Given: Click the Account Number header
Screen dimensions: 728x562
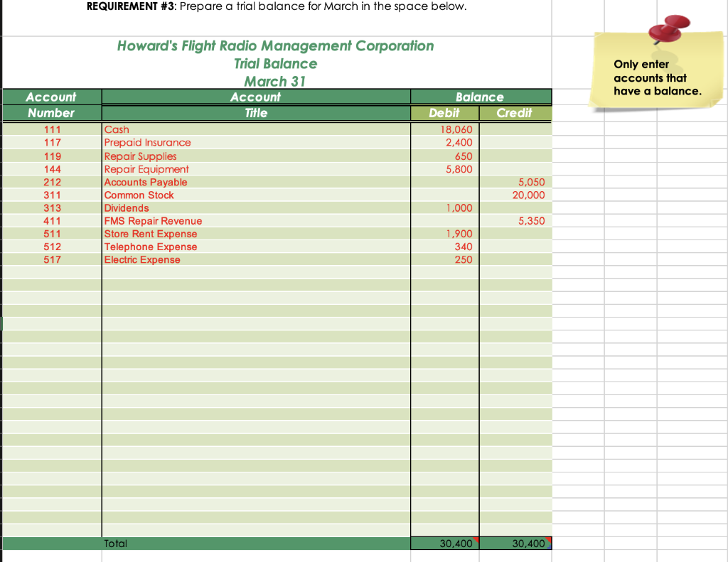Looking at the screenshot, I should coord(51,104).
